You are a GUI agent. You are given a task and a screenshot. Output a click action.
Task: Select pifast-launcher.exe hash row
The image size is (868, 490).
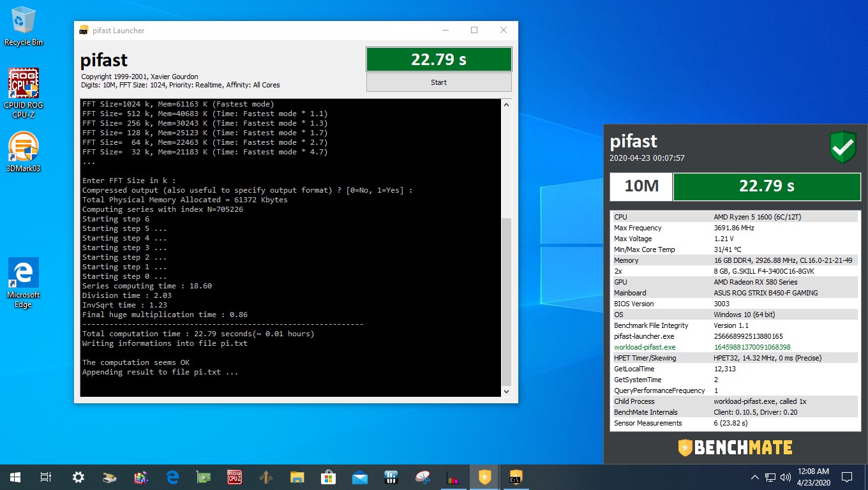coord(735,336)
